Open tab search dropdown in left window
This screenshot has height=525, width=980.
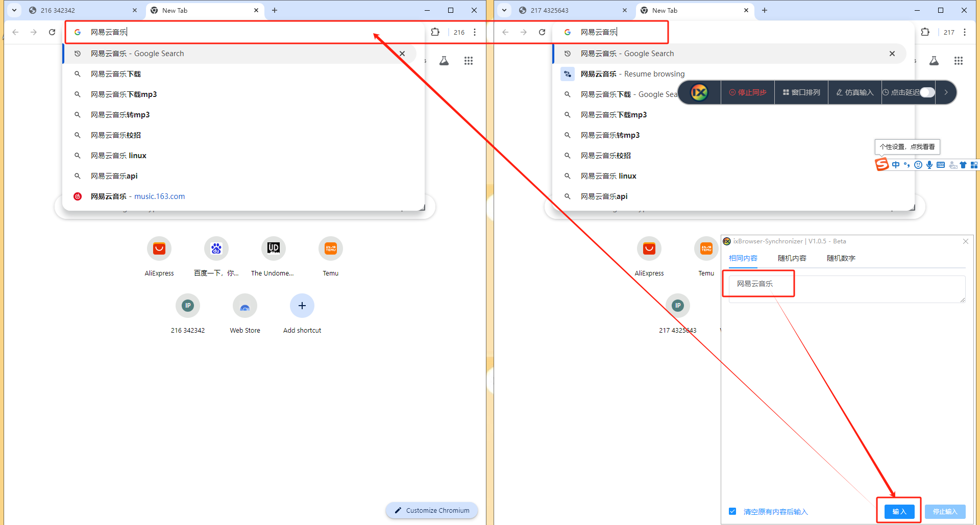tap(14, 10)
